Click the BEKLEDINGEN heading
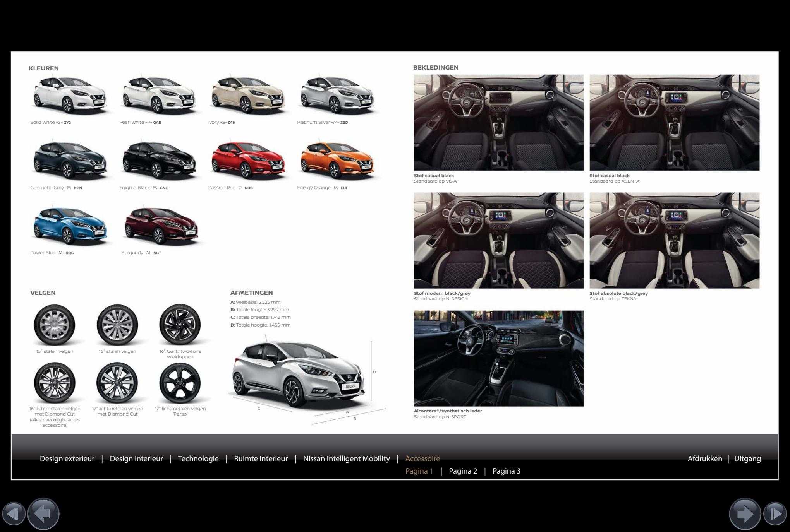790x532 pixels. click(436, 67)
